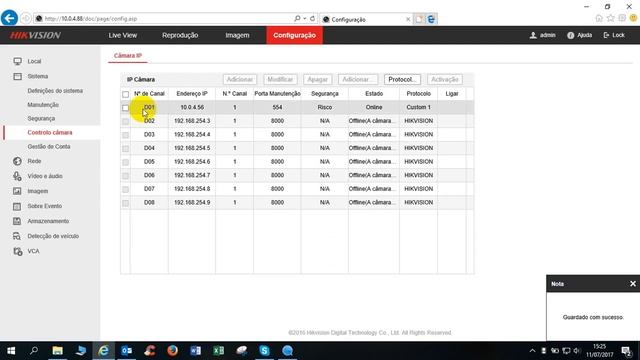Tick the checkbox for channel D01
This screenshot has width=640, height=360.
(125, 108)
